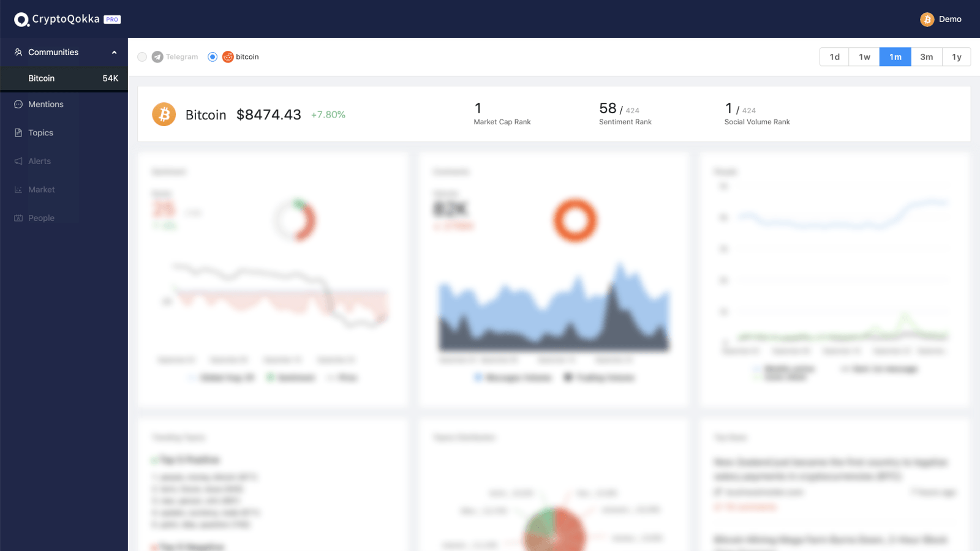Image resolution: width=980 pixels, height=551 pixels.
Task: Click the Mentions chat bubble icon
Action: [18, 104]
